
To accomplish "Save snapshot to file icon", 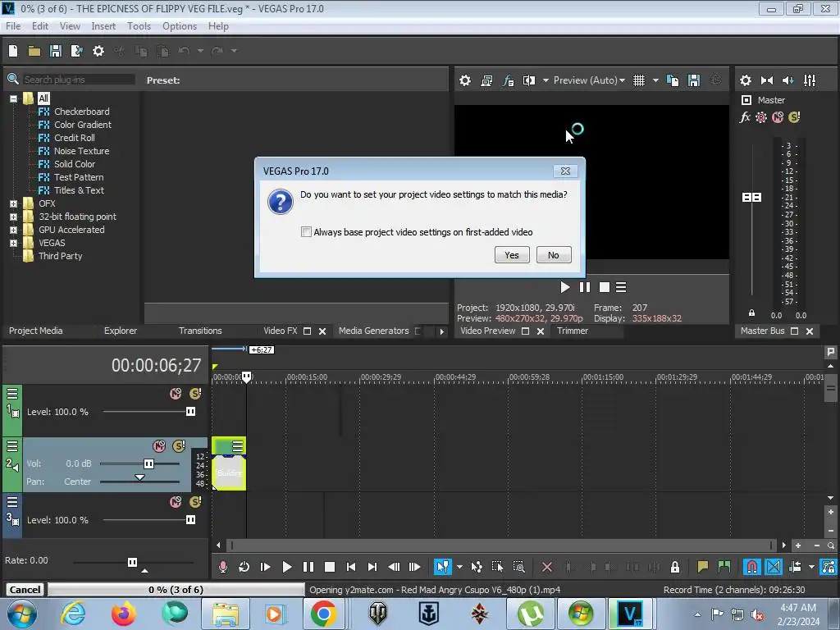I will [694, 80].
